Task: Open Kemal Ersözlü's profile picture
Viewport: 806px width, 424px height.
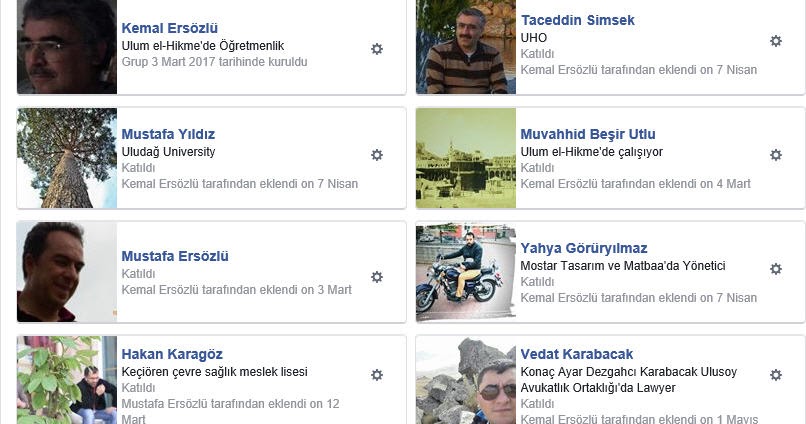Action: click(67, 47)
